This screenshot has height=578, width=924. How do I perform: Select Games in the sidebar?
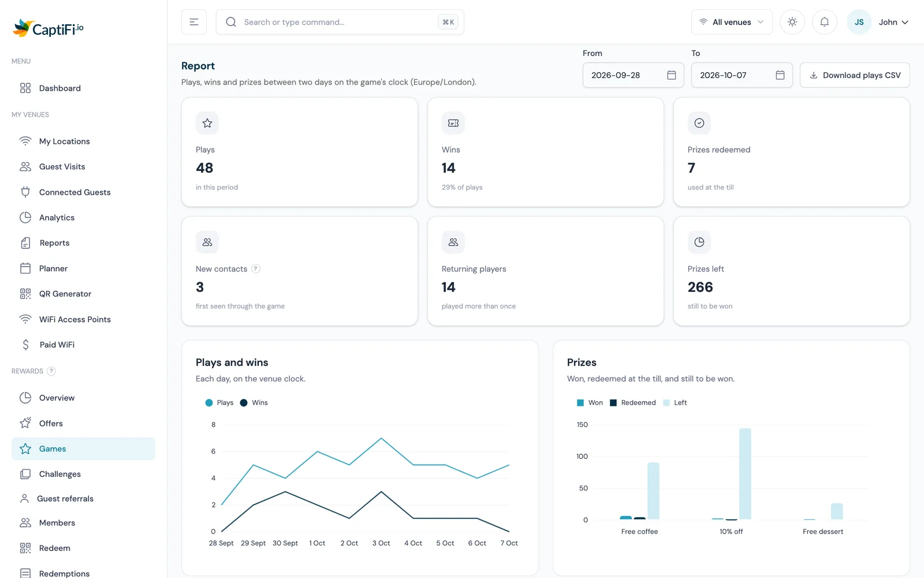coord(83,449)
